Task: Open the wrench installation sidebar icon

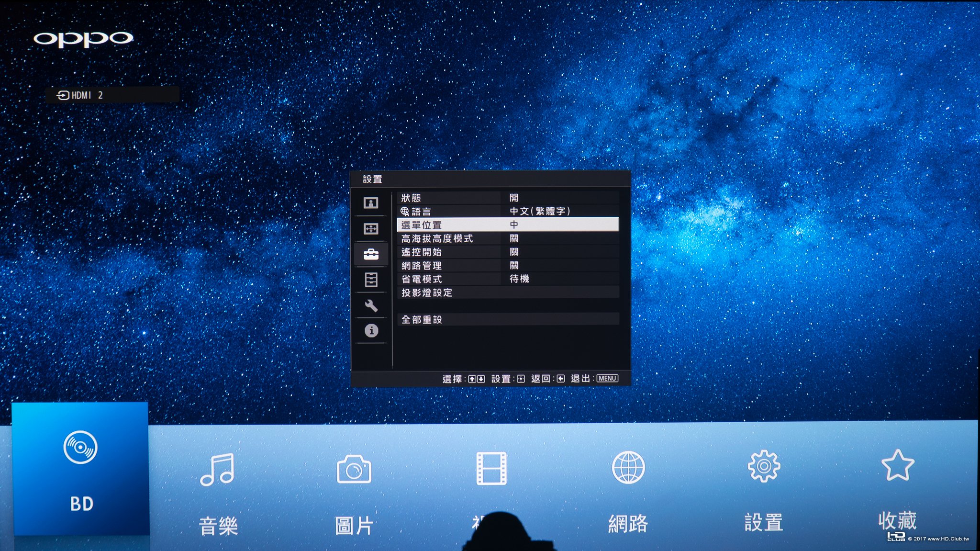Action: [x=371, y=305]
